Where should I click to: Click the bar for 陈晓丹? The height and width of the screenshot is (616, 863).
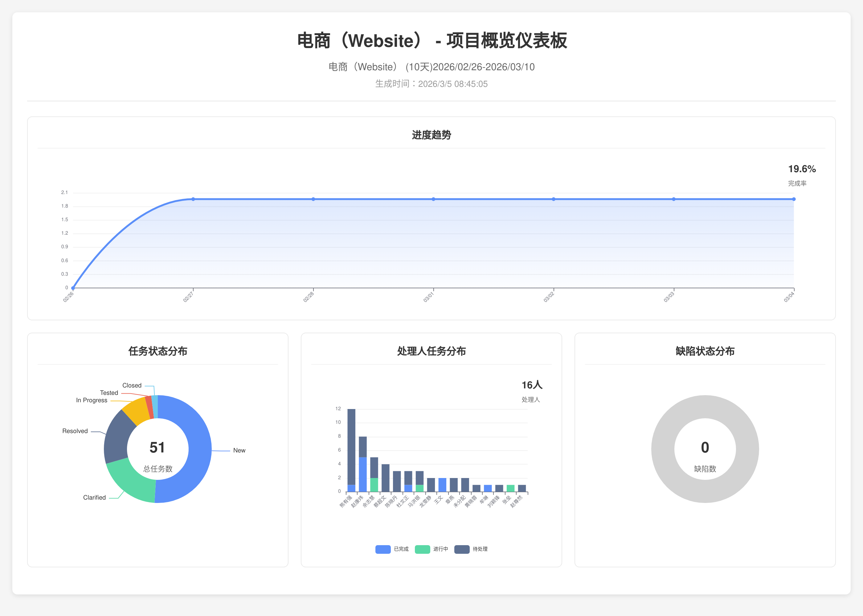(397, 481)
